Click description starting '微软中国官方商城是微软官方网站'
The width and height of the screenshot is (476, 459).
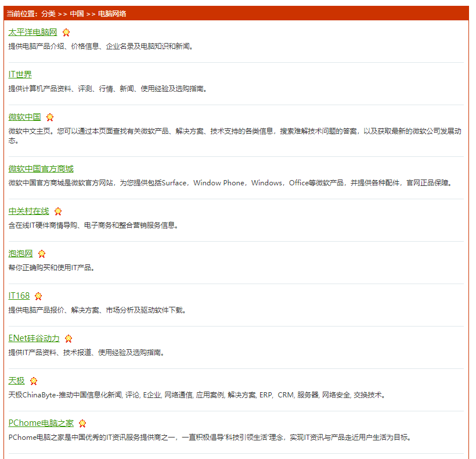[230, 183]
